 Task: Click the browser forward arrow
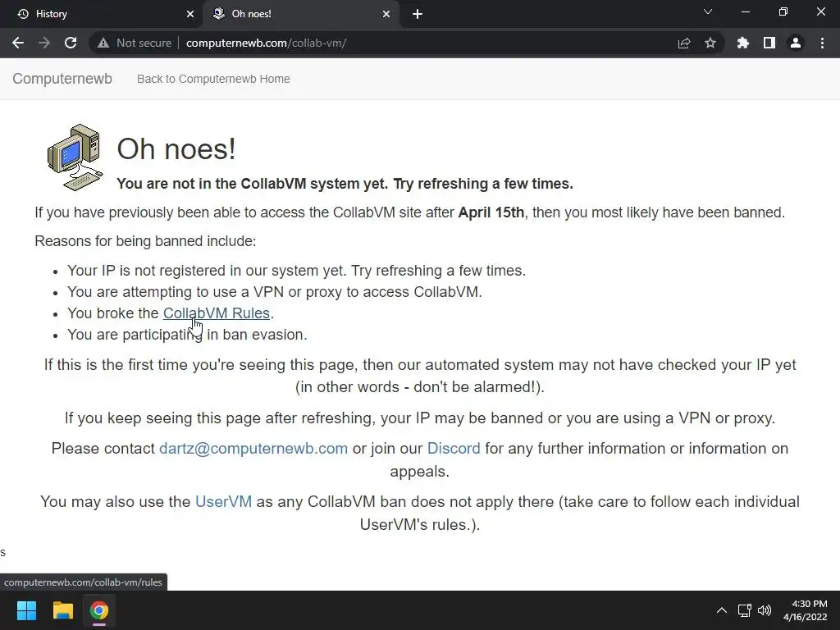tap(44, 43)
